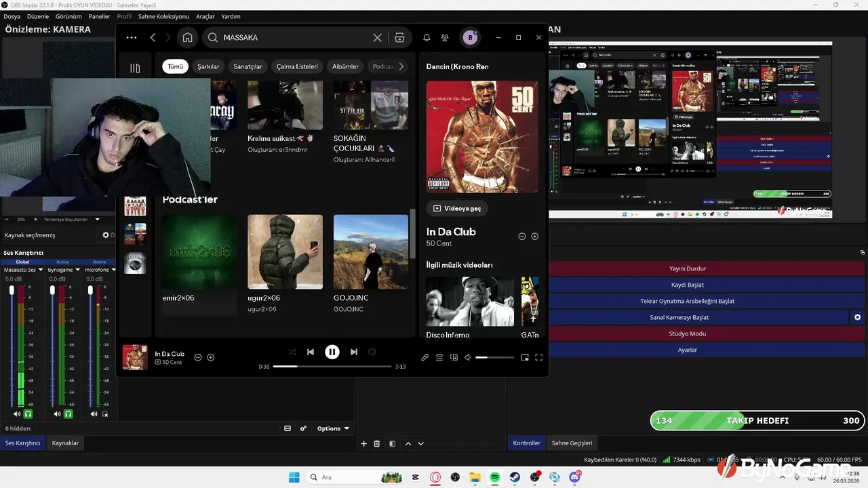Skip to next track in Spotify
Screen dimensions: 868x488
pos(353,352)
